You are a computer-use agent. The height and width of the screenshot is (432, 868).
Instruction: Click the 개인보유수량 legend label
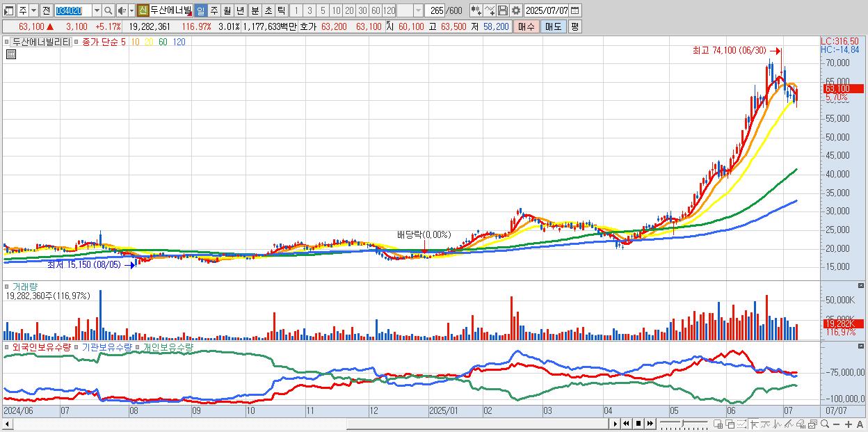(168, 346)
